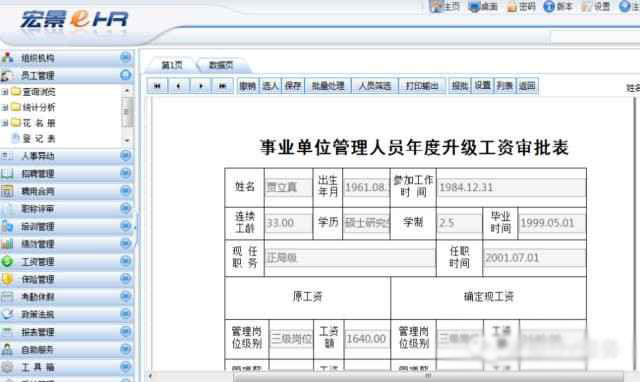Click the 保存 save button
The width and height of the screenshot is (640, 382).
coord(293,86)
